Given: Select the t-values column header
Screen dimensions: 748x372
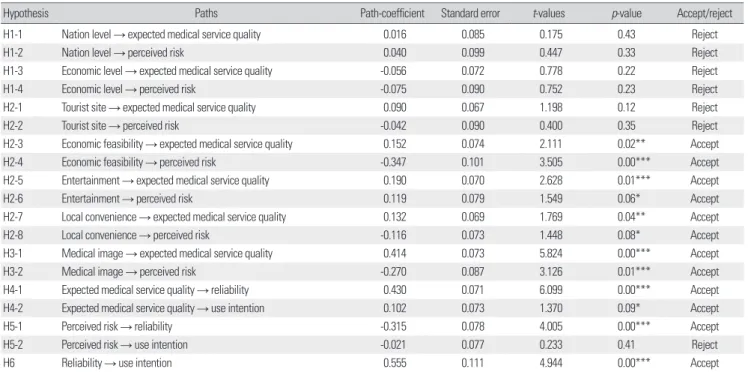Looking at the screenshot, I should [x=548, y=13].
